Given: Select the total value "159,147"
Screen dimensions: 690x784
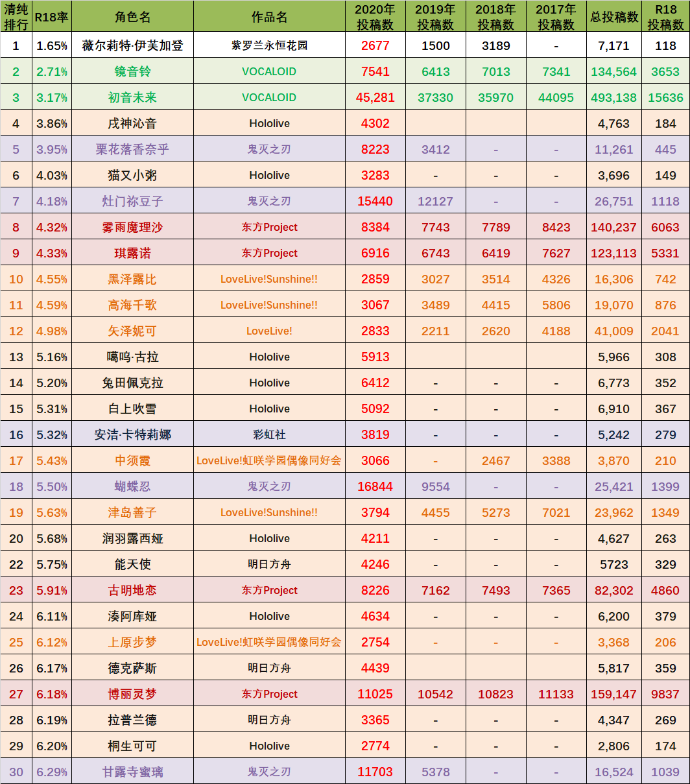Looking at the screenshot, I should (x=614, y=694).
